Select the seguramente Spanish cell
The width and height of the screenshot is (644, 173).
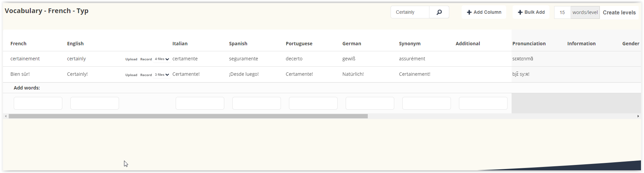[243, 59]
